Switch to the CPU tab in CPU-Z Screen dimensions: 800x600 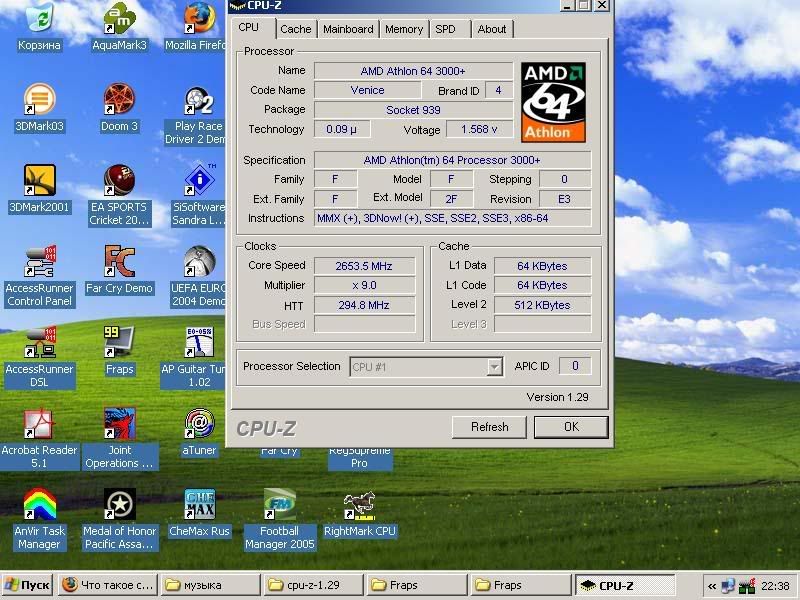click(253, 28)
